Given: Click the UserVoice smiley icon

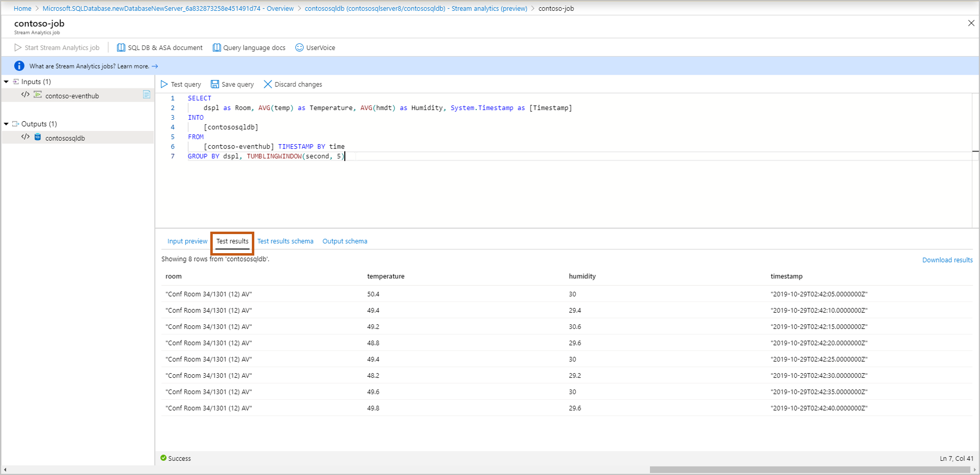Looking at the screenshot, I should pyautogui.click(x=299, y=48).
